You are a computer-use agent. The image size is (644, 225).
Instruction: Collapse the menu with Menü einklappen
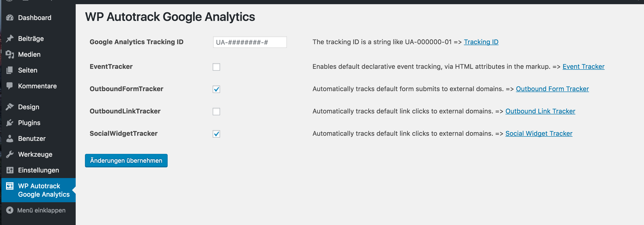click(36, 210)
